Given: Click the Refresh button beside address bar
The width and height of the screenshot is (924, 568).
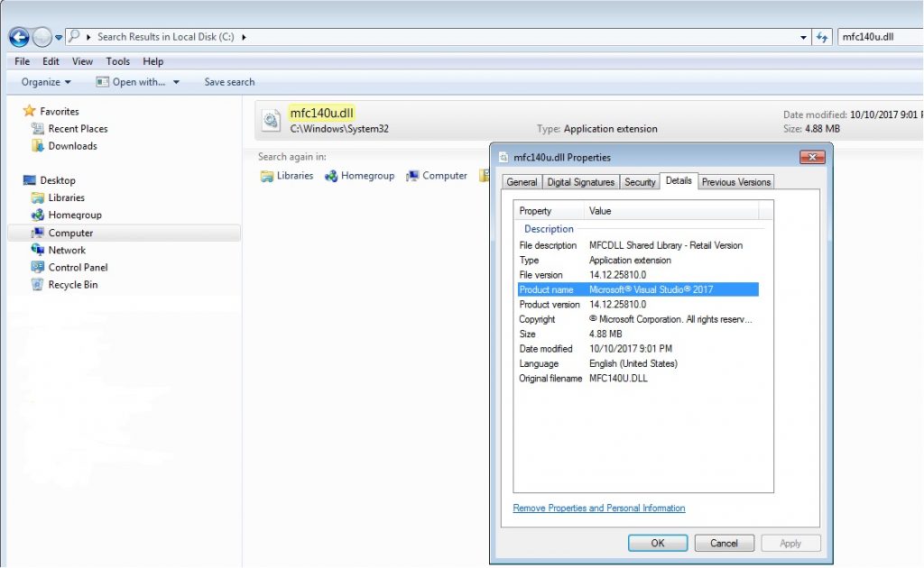Looking at the screenshot, I should point(822,37).
